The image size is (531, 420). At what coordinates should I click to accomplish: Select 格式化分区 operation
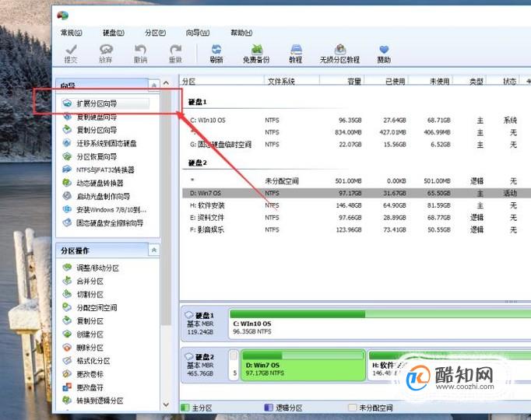[86, 361]
